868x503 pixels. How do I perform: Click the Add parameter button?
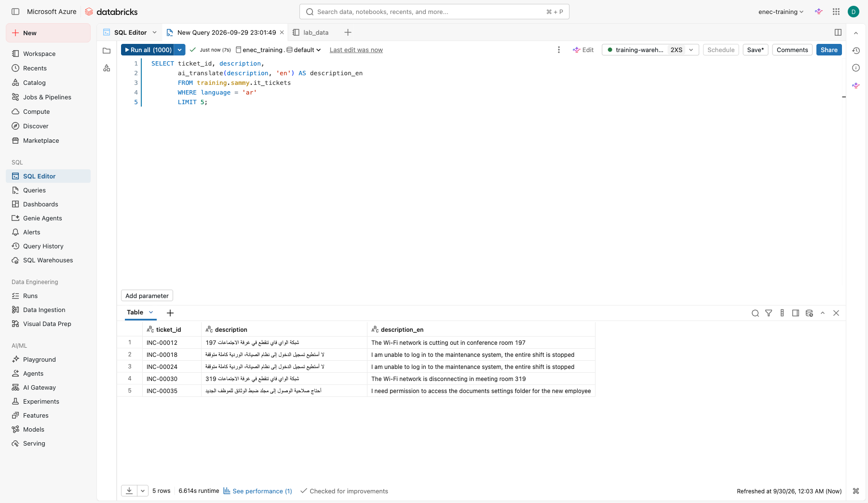(x=147, y=296)
